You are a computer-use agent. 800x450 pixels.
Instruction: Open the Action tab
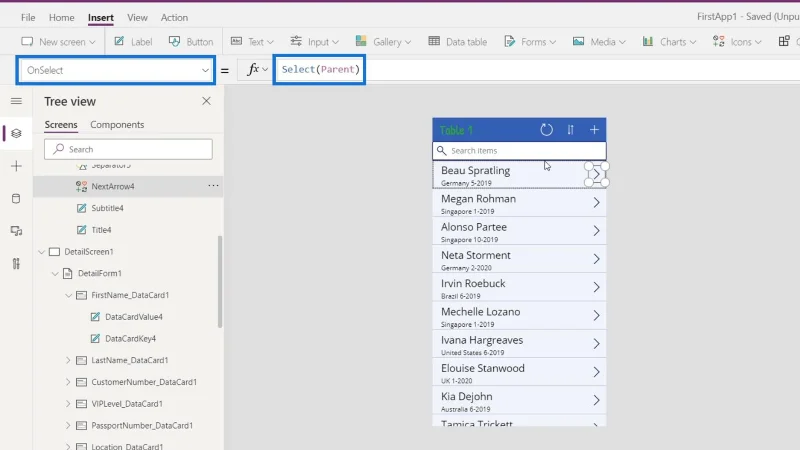click(x=174, y=17)
